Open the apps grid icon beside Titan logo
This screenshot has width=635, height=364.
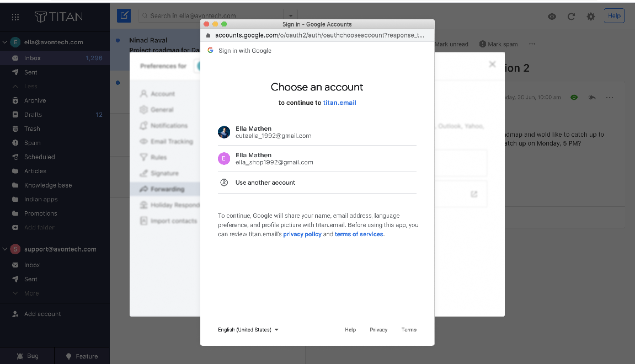tap(15, 17)
